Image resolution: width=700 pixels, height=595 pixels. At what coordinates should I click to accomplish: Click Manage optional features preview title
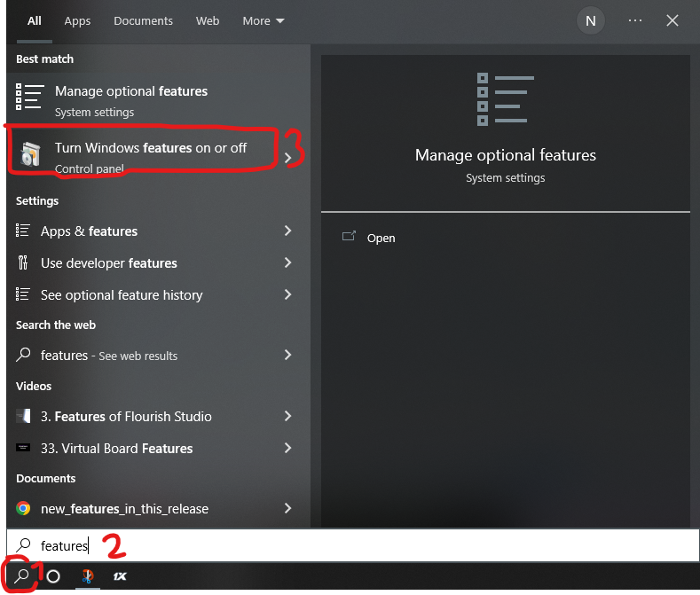click(x=506, y=155)
